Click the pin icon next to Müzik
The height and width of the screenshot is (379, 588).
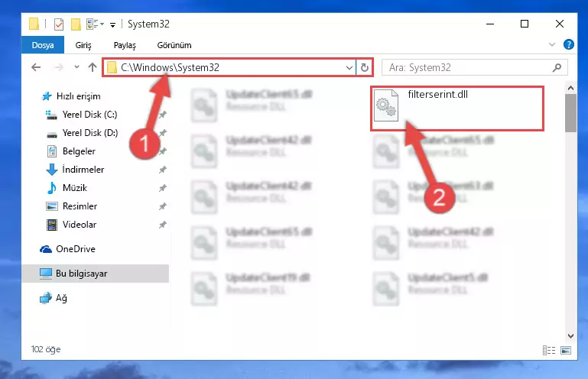coord(162,188)
